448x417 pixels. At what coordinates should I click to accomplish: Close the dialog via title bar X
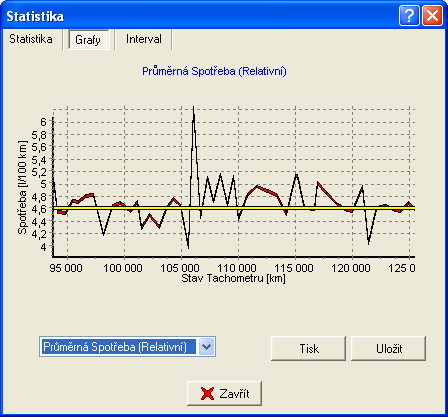[x=432, y=16]
